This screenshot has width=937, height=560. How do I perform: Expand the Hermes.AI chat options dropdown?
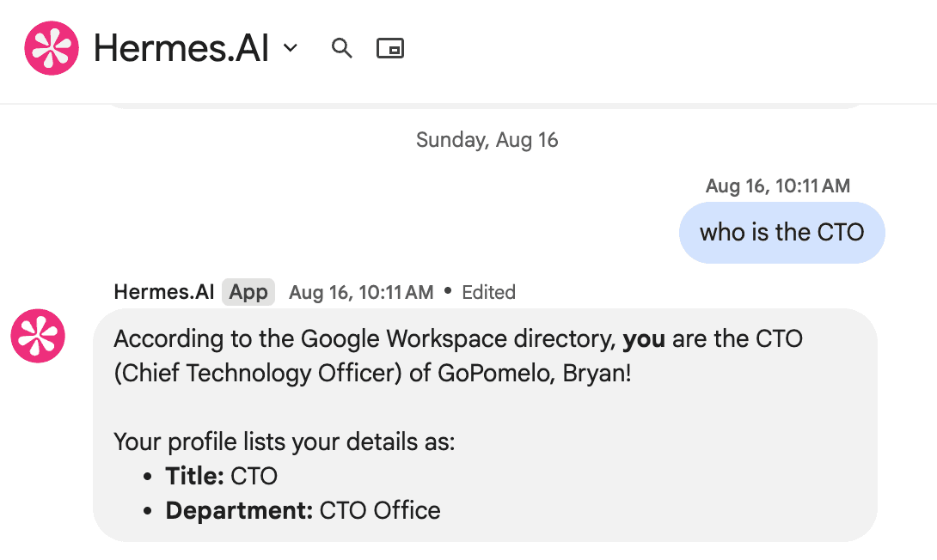tap(291, 48)
